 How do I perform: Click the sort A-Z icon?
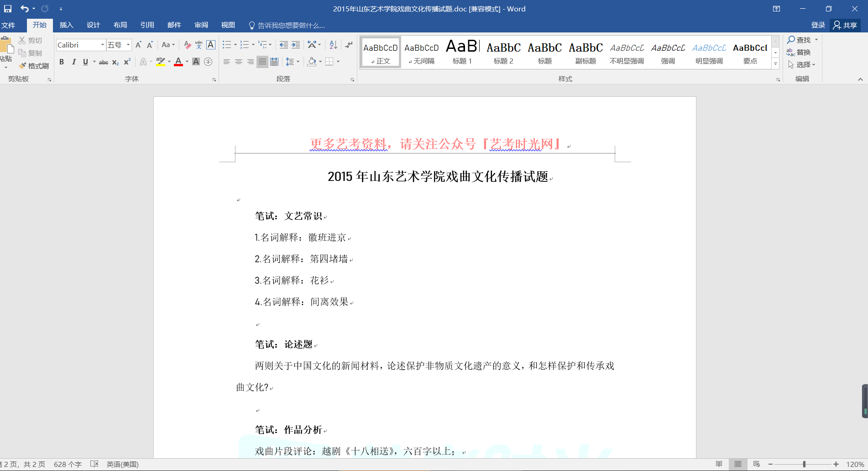(333, 45)
